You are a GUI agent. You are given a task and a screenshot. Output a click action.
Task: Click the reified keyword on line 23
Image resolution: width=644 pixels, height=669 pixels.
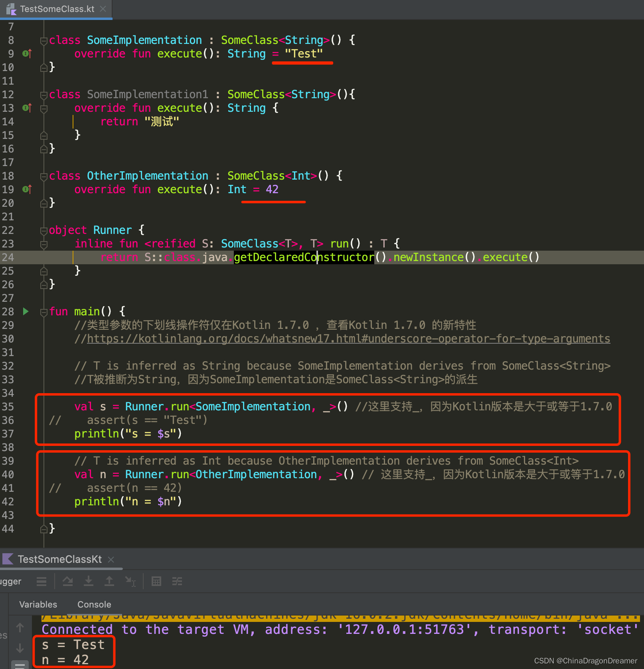pyautogui.click(x=173, y=243)
